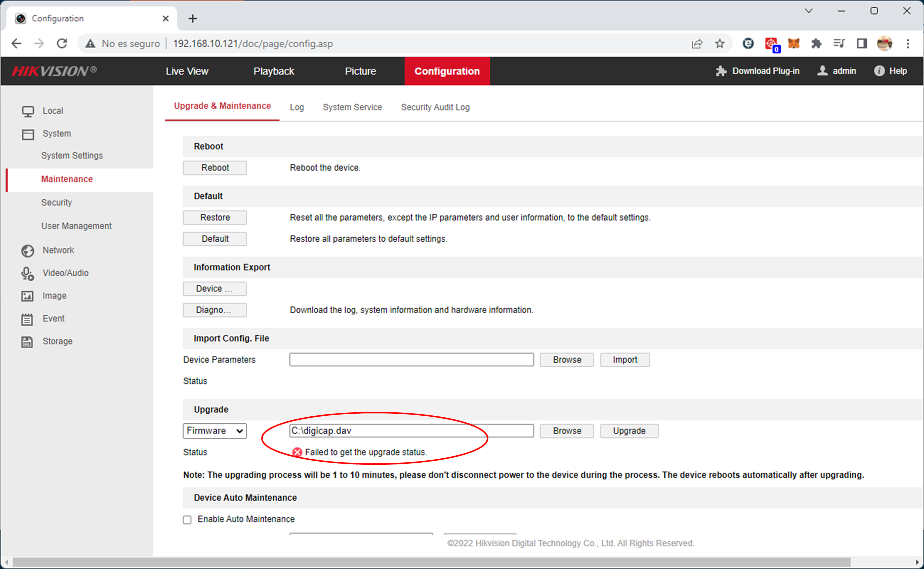Click the Video/Audio microphone icon
924x569 pixels.
27,274
